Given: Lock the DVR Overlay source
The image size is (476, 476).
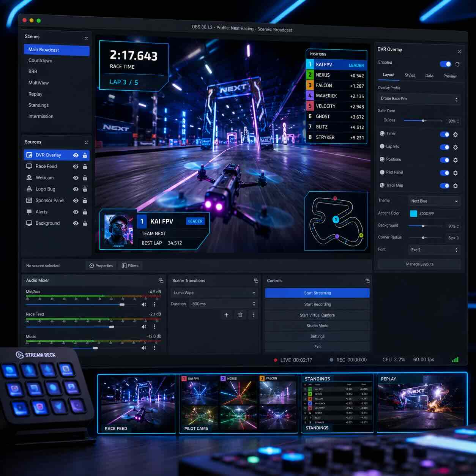Looking at the screenshot, I should (x=85, y=155).
